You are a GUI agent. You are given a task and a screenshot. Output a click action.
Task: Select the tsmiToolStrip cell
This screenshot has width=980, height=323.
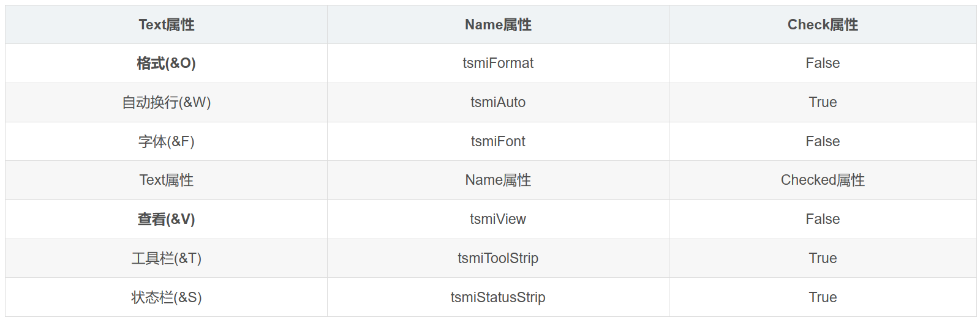tap(498, 258)
